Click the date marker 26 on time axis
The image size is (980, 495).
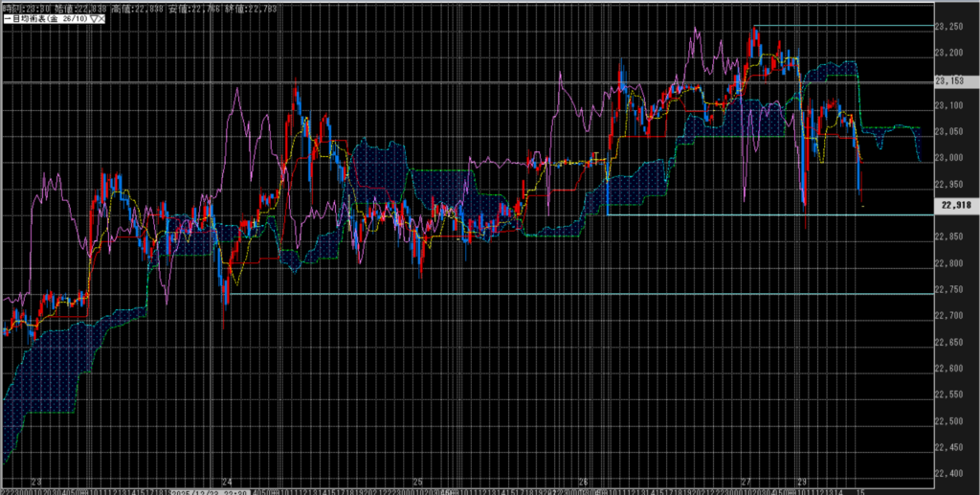(x=583, y=483)
